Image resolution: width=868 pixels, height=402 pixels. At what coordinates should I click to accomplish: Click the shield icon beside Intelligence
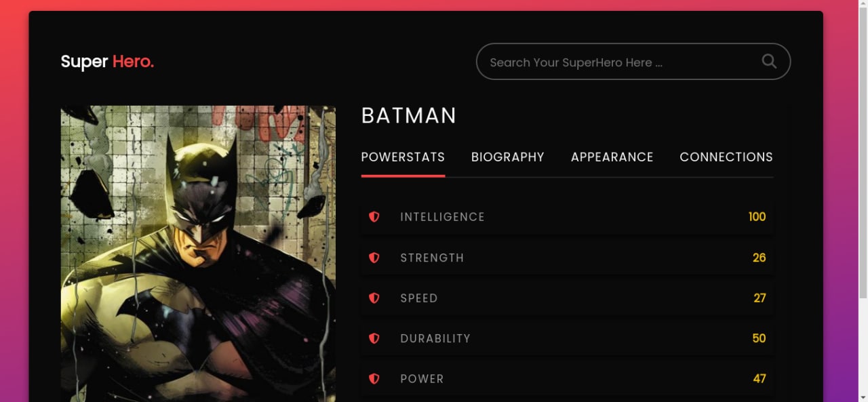[374, 217]
